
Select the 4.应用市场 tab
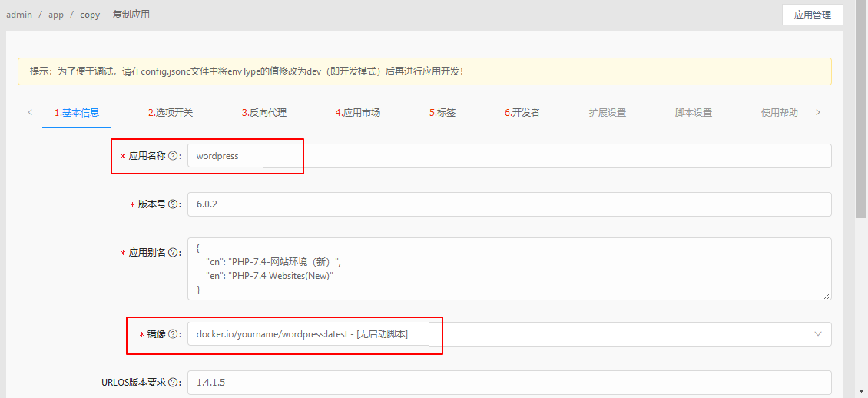click(x=358, y=113)
